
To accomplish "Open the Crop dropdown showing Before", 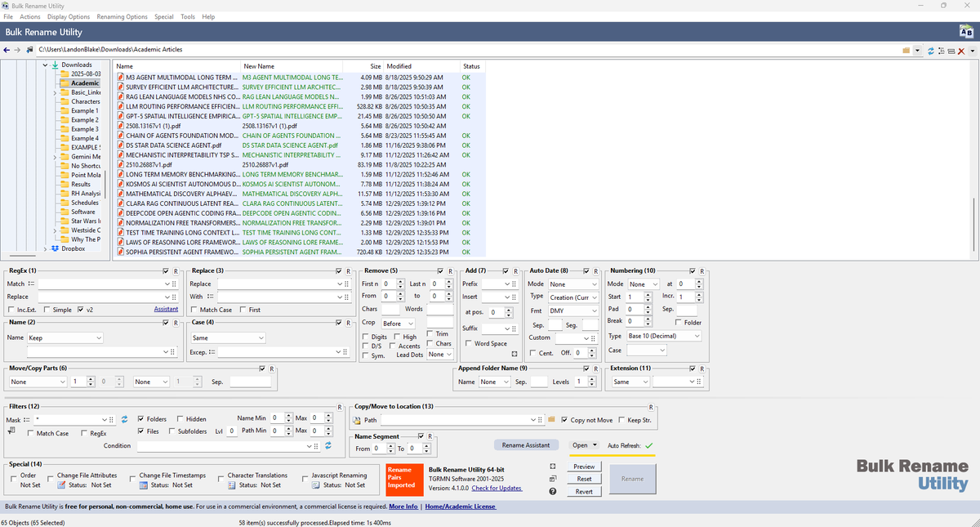I will point(399,324).
